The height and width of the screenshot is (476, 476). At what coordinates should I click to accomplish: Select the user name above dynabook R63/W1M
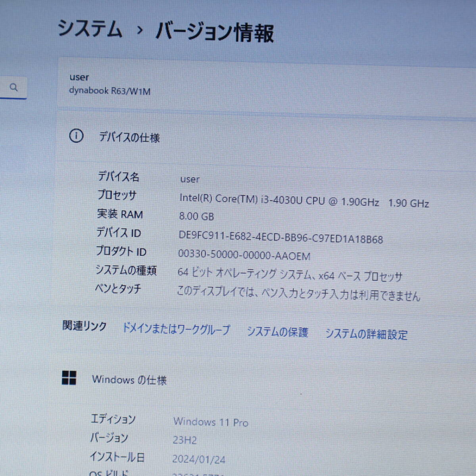click(x=79, y=77)
